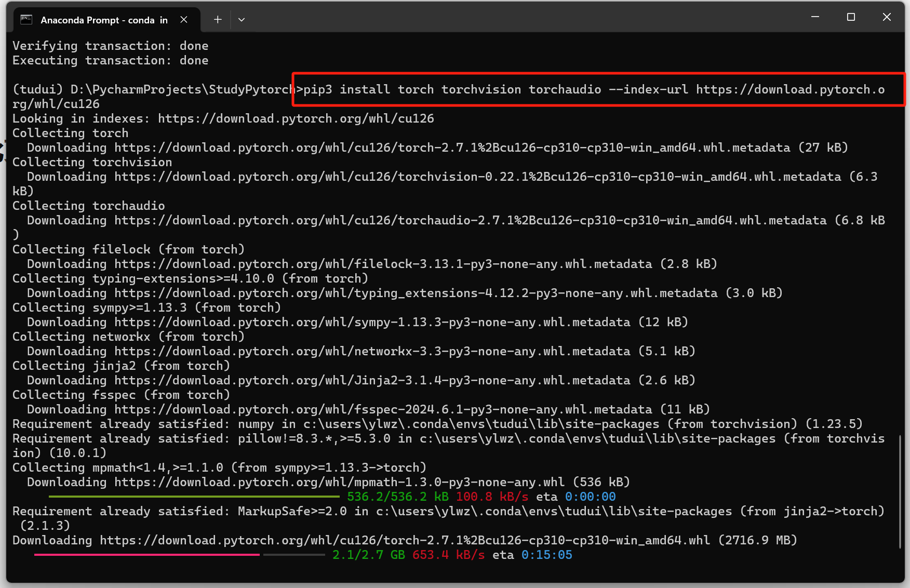Close the terminal window

pos(887,17)
